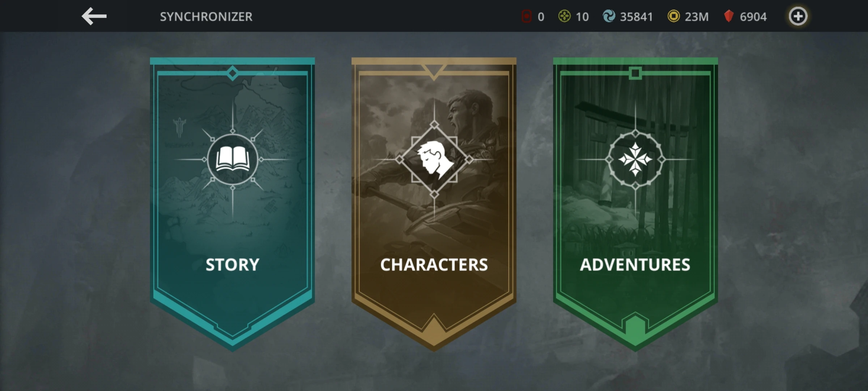Go back using the left arrow
The image size is (868, 391).
tap(94, 16)
